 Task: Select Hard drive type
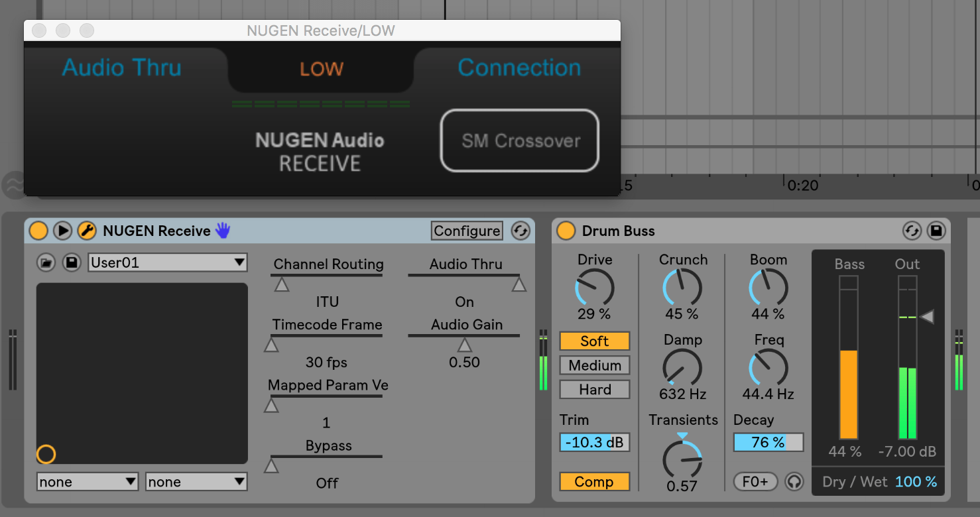coord(595,390)
